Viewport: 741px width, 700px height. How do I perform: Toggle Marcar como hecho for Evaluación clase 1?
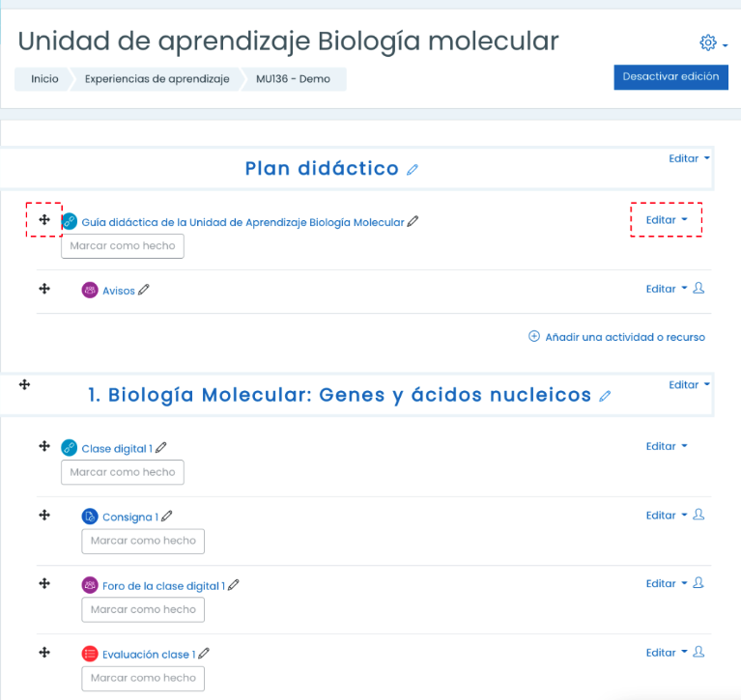(143, 678)
